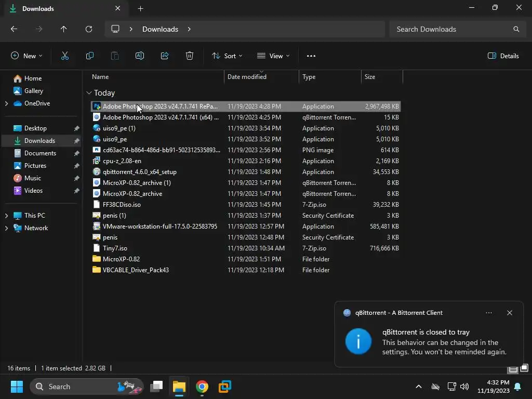The height and width of the screenshot is (399, 532).
Task: Open qBittorrent notification options ellipsis
Action: point(489,313)
